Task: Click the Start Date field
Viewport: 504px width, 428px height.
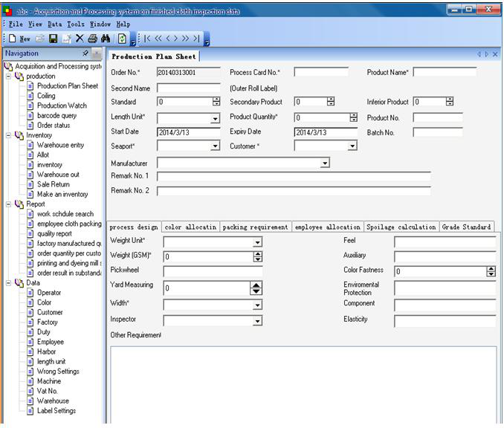Action: click(x=189, y=132)
